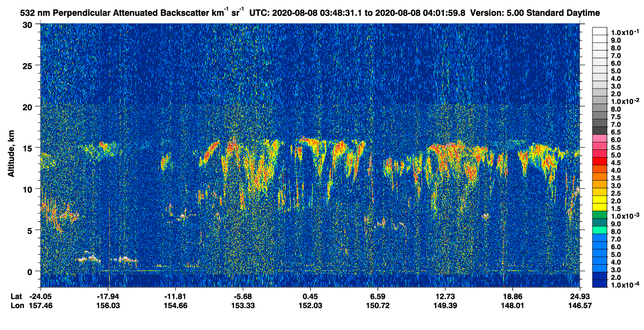Viewport: 644px width, 330px height.
Task: Click longitude value '152.03'
Action: tap(311, 306)
